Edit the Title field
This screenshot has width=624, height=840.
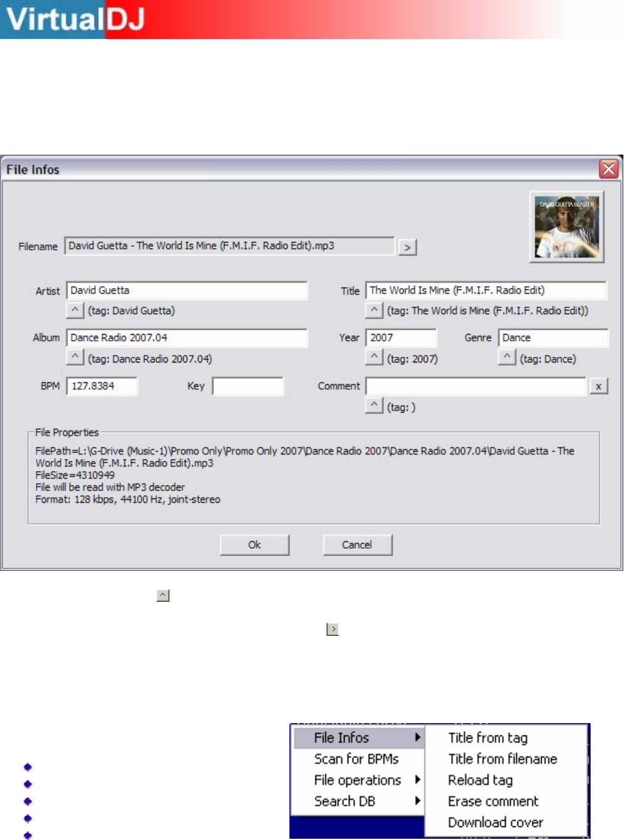486,290
